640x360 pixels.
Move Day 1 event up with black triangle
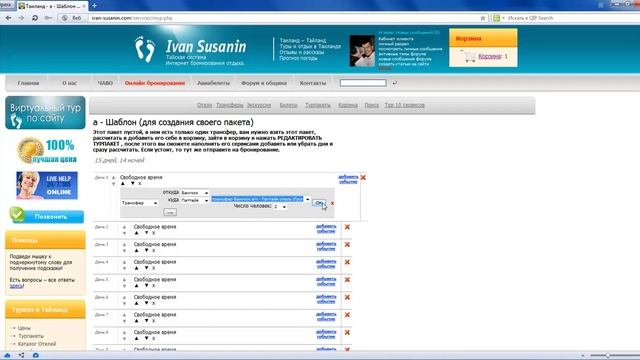click(x=123, y=184)
